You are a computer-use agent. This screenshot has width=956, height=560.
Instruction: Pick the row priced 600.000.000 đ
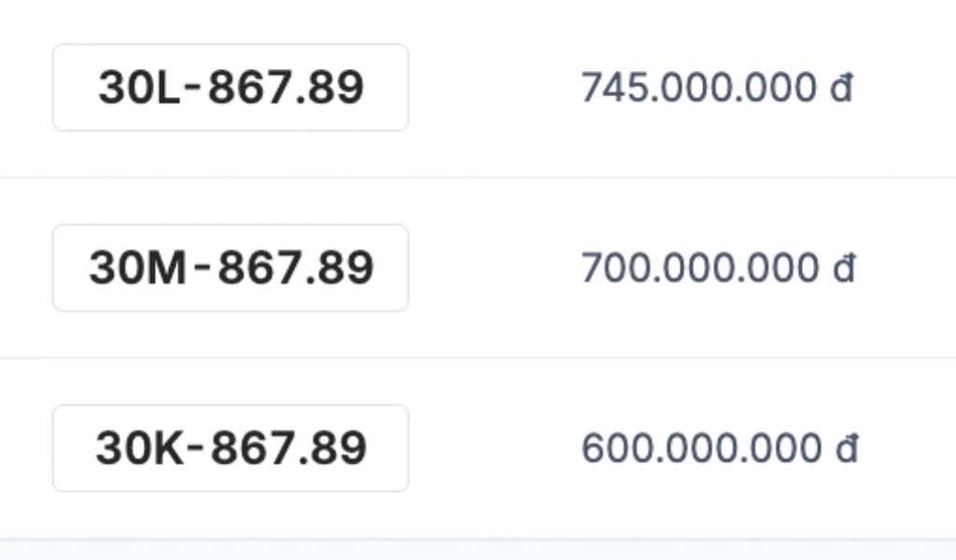coord(478,448)
